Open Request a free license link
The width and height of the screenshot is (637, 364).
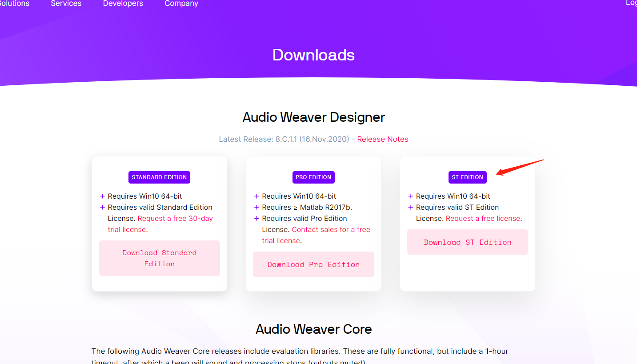pos(483,219)
